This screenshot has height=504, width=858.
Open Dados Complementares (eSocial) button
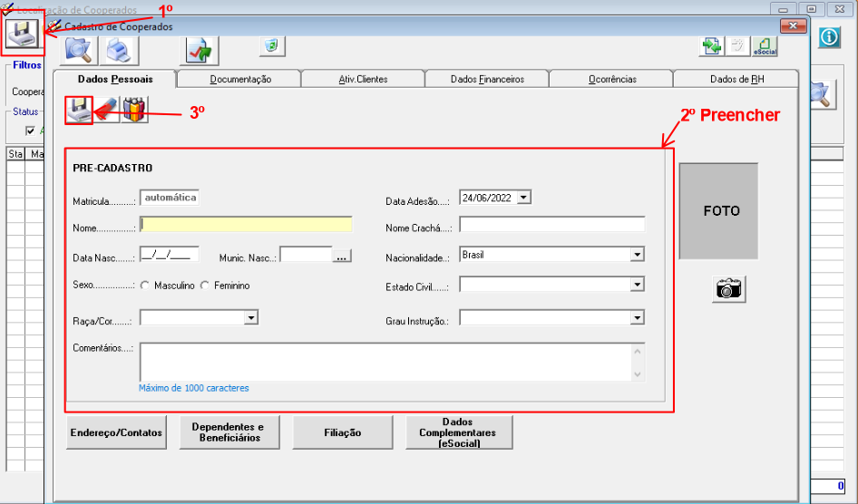tap(459, 432)
